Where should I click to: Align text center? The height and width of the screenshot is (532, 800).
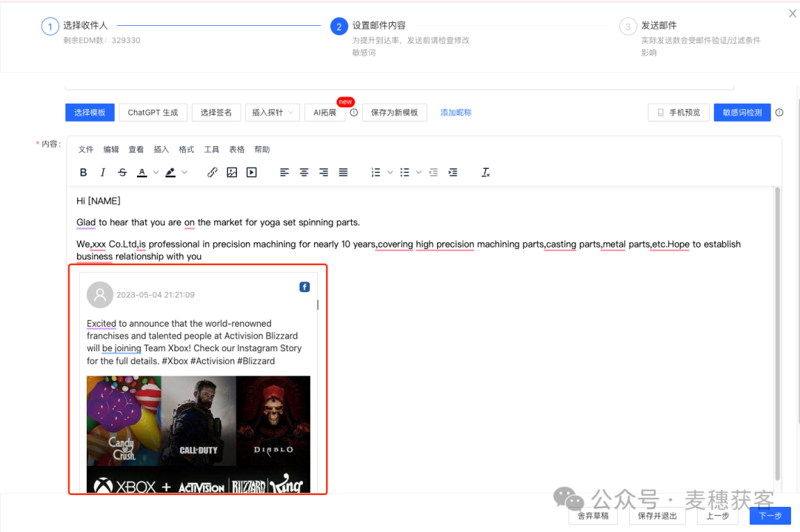[304, 172]
